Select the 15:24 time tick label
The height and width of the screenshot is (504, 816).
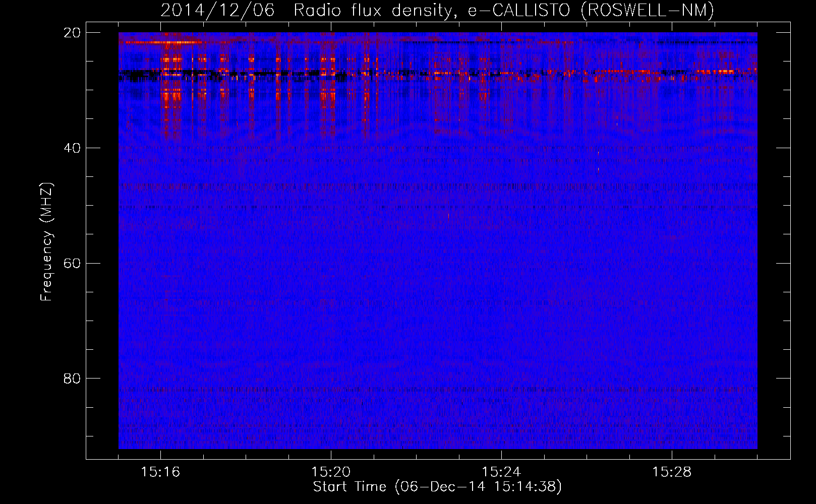click(501, 472)
